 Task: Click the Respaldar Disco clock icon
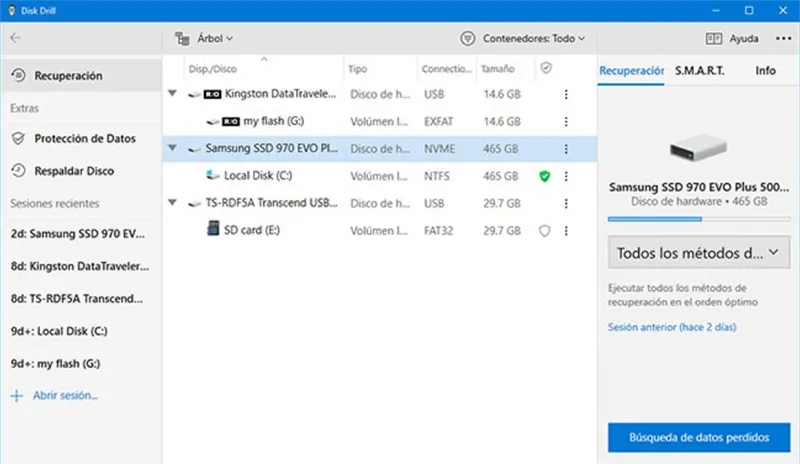point(18,170)
